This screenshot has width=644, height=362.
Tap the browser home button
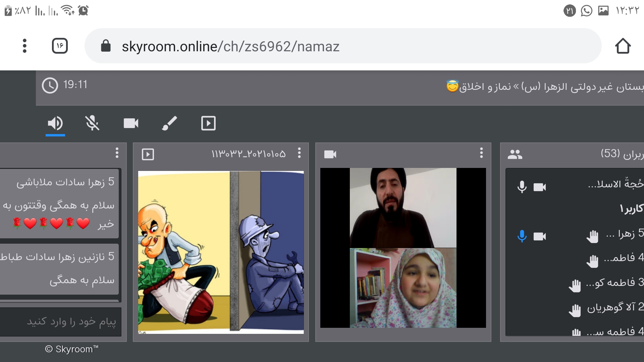[623, 46]
